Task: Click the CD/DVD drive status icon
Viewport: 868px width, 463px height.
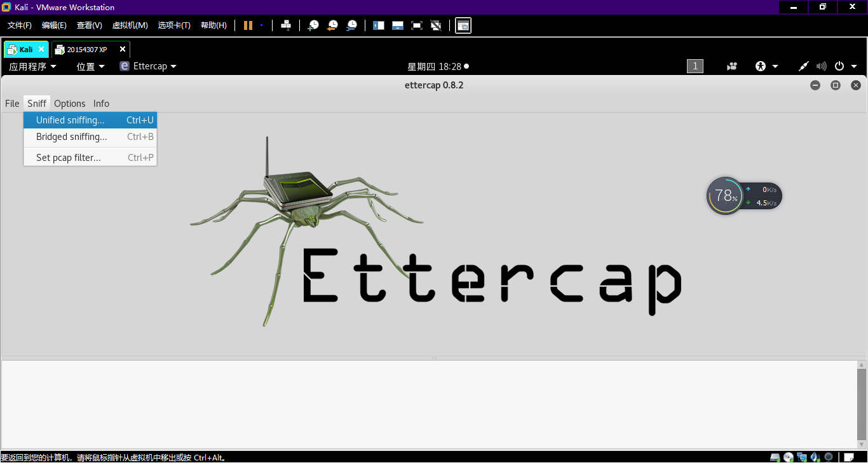Action: coord(789,457)
